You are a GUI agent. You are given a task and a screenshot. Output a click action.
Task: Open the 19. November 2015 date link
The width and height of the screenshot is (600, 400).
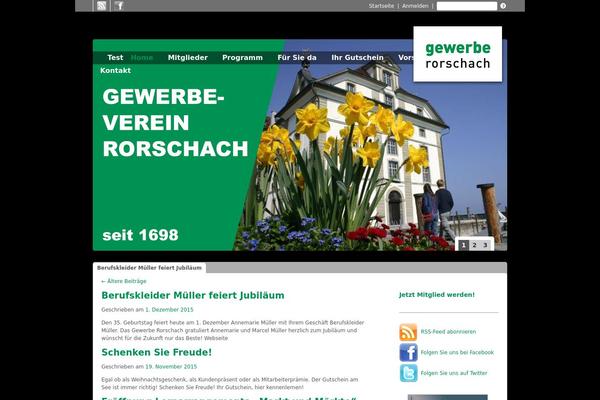tap(171, 366)
